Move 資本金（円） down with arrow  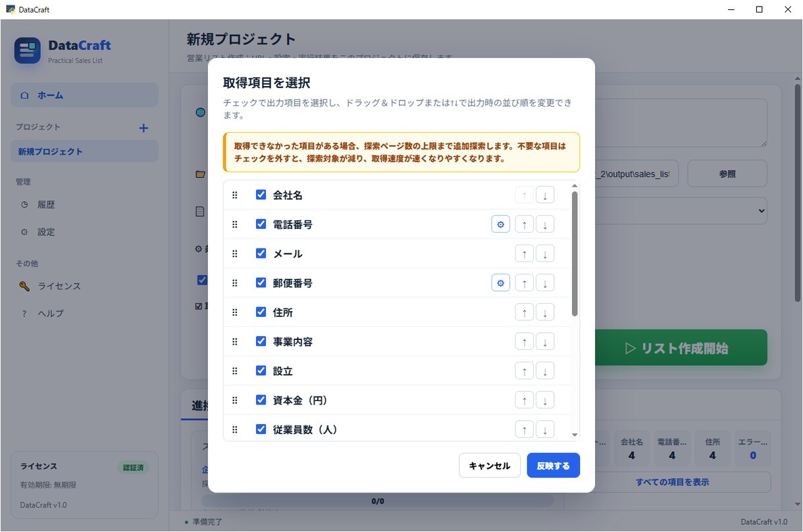[x=545, y=400]
